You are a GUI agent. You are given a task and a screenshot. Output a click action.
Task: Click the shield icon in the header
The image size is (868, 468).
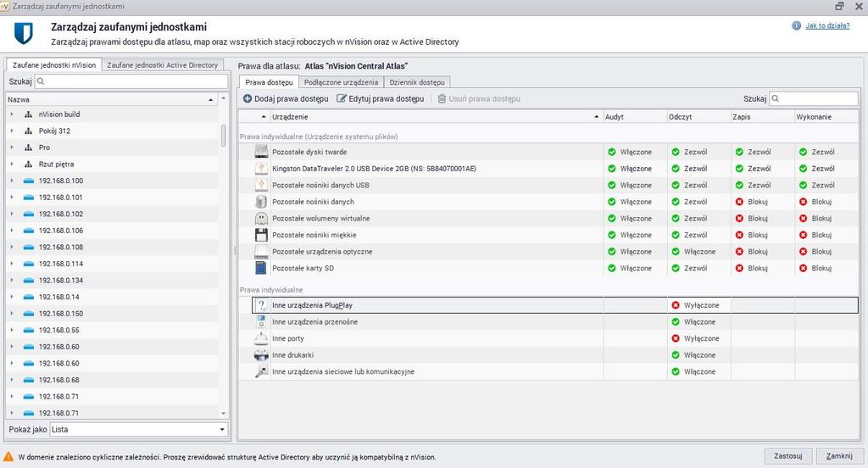pos(23,33)
